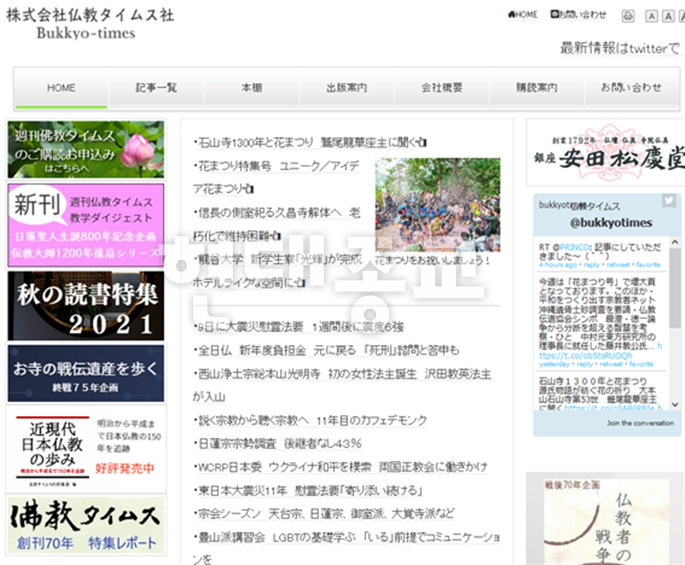Click new-window icon after 朽化で維持困難
This screenshot has width=685, height=565.
(276, 236)
